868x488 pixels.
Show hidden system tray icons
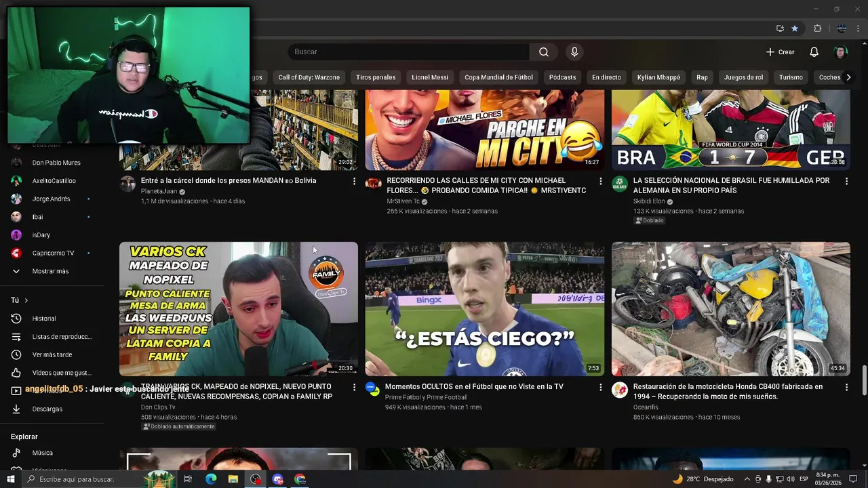click(747, 479)
